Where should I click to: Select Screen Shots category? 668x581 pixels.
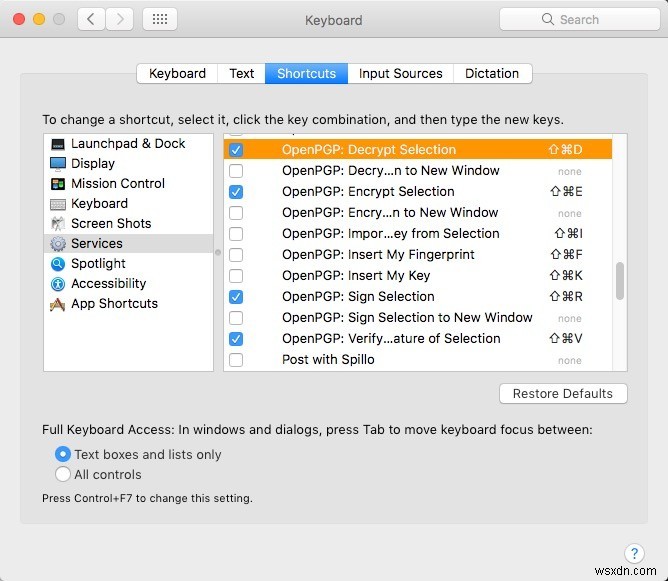[x=128, y=224]
